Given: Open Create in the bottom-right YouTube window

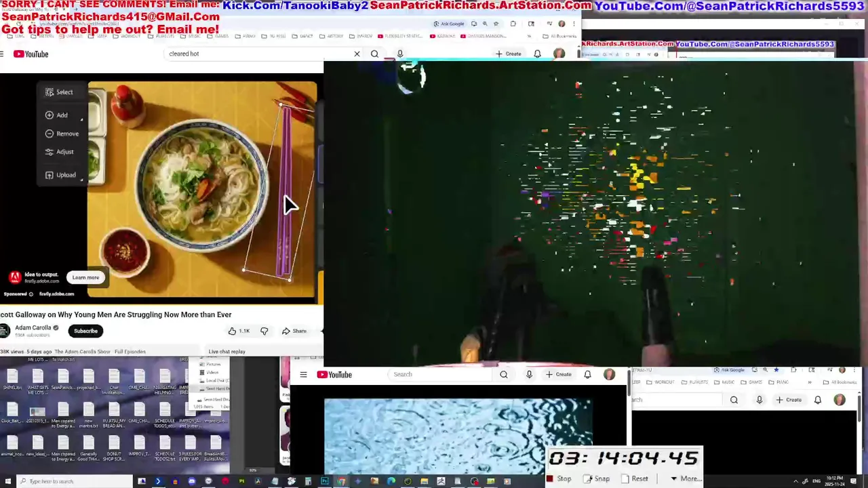Looking at the screenshot, I should (x=789, y=400).
